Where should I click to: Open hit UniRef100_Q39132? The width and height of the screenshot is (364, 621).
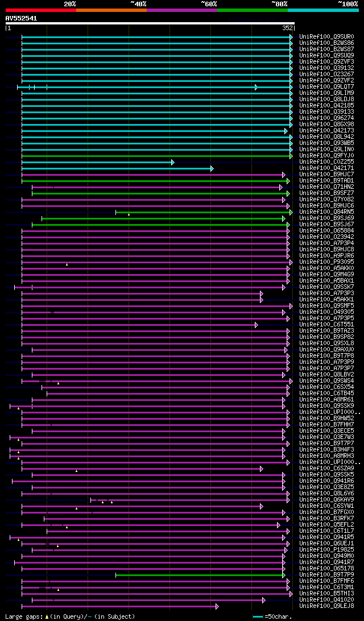327,68
